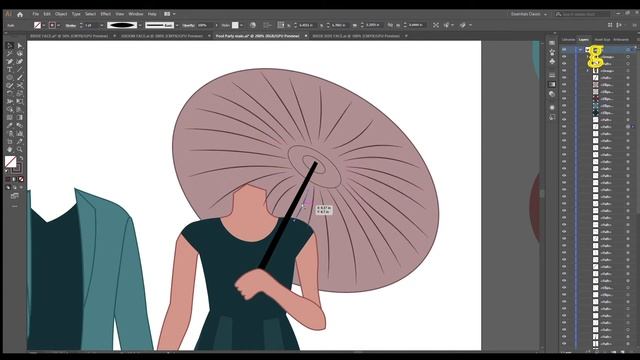
Task: Click the None (red slash) color button
Action: (x=21, y=179)
